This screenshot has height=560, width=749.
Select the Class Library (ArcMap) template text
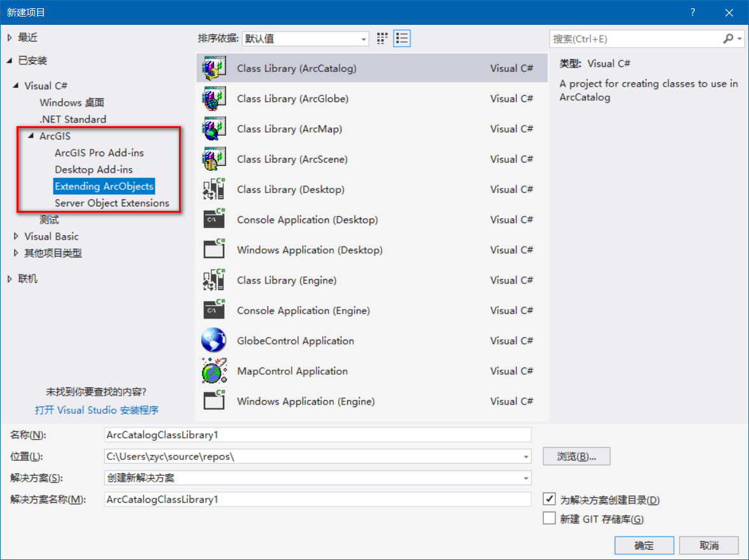click(289, 129)
